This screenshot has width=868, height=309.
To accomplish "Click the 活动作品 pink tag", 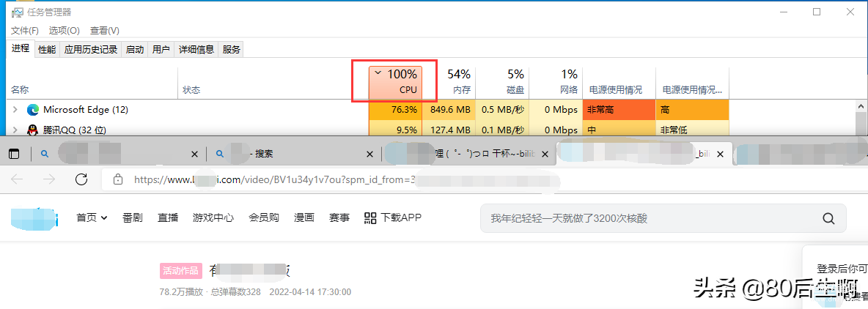I will tap(180, 271).
